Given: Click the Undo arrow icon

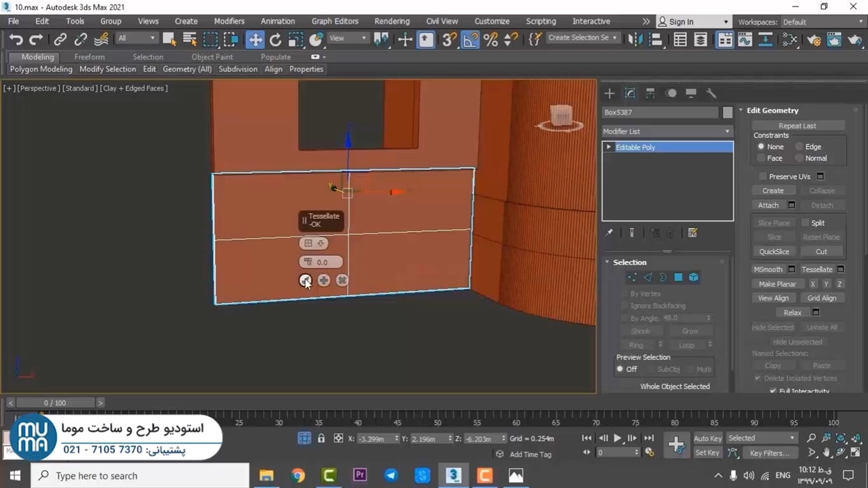Looking at the screenshot, I should click(16, 39).
